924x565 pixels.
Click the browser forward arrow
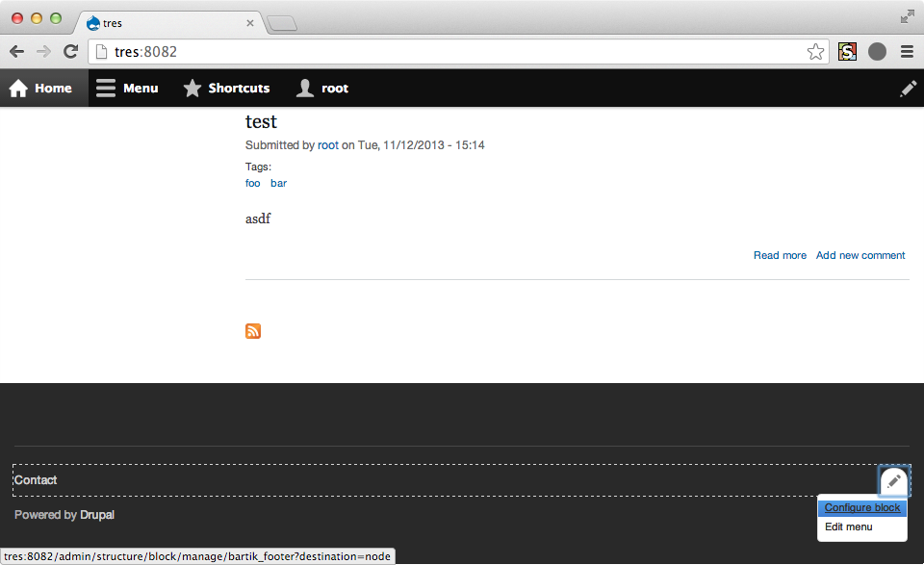pyautogui.click(x=43, y=52)
